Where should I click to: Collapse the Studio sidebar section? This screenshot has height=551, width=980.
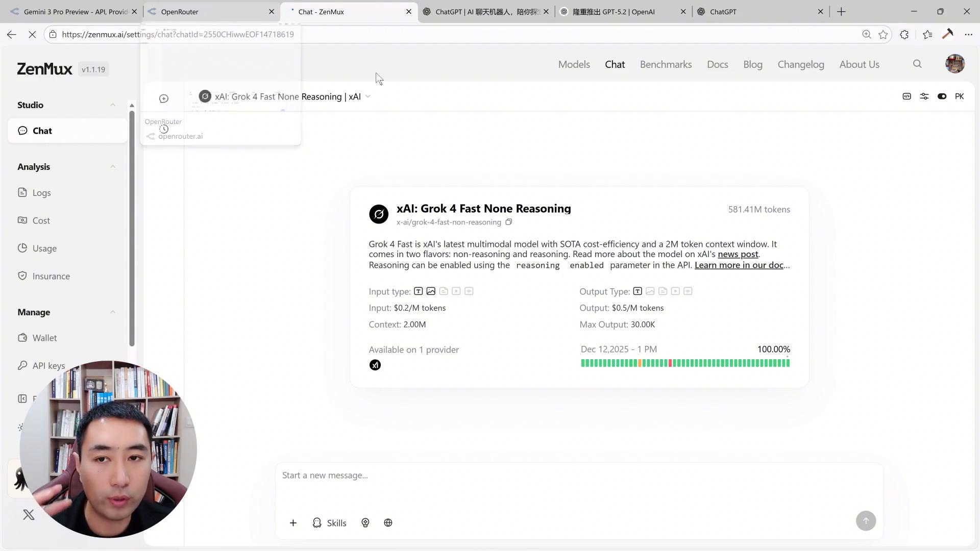click(x=113, y=105)
